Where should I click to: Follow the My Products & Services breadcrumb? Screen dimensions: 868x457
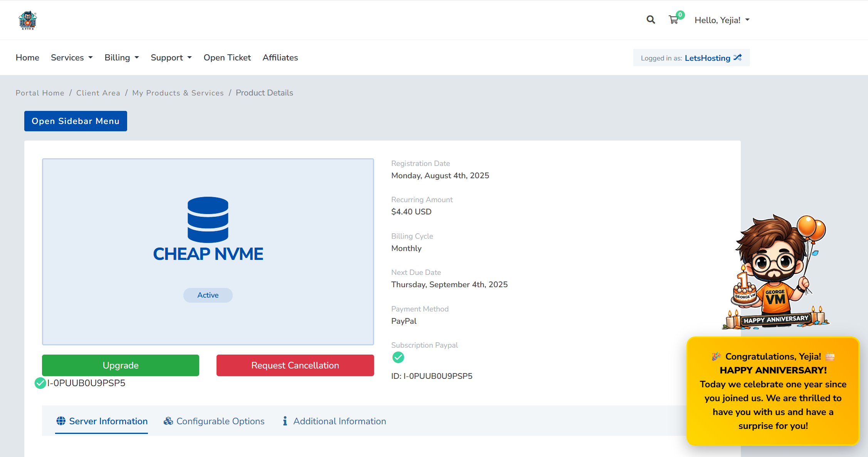(178, 93)
